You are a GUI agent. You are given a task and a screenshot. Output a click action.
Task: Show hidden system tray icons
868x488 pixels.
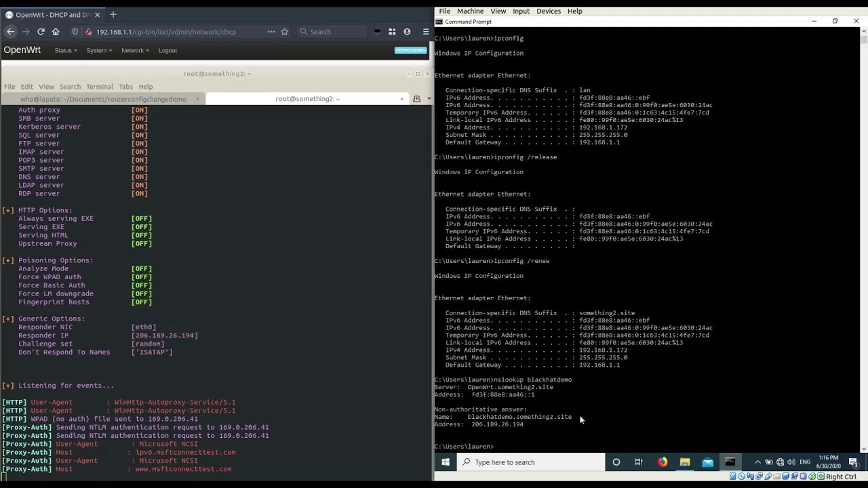pos(757,462)
